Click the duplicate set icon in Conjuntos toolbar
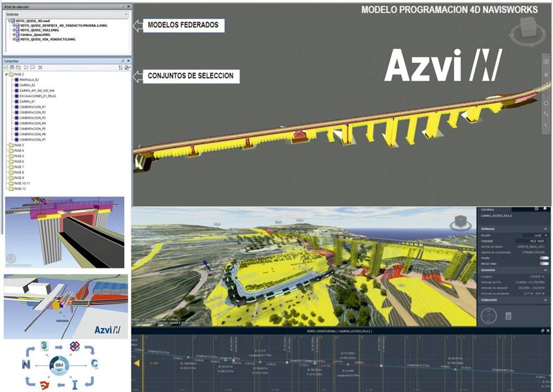Screen dimensions: 553x392 click(x=26, y=67)
